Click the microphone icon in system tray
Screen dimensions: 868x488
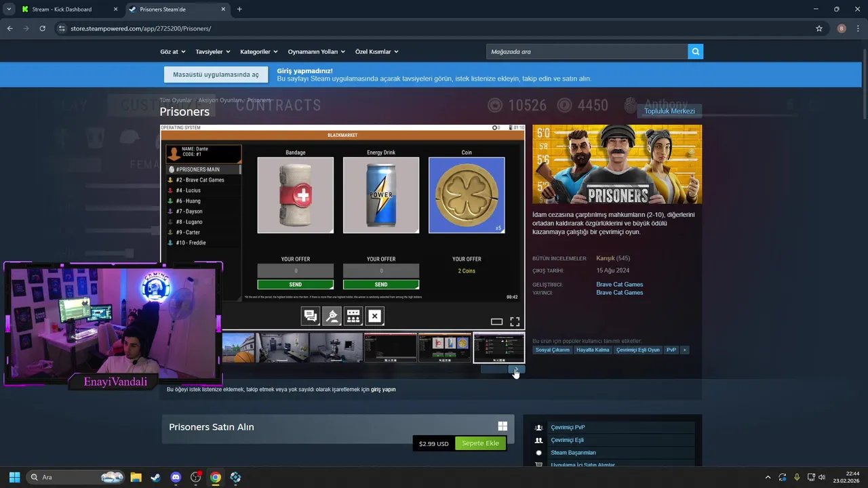pos(797,477)
